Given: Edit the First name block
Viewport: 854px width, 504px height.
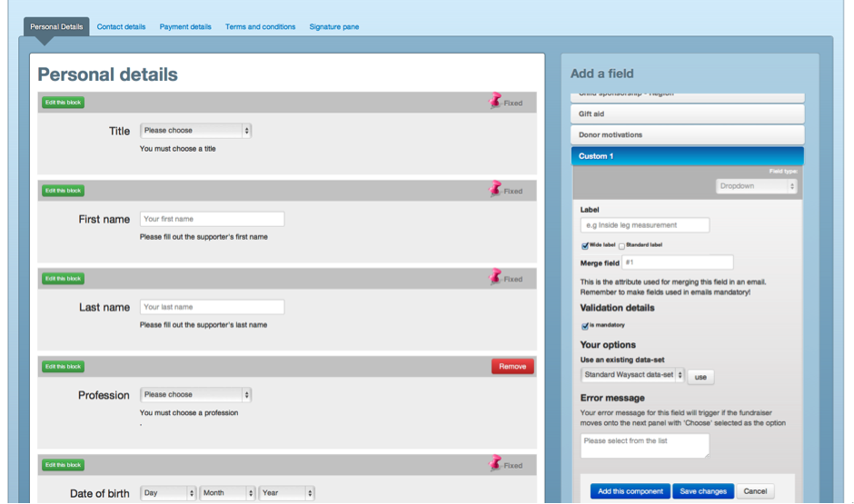Looking at the screenshot, I should 63,191.
